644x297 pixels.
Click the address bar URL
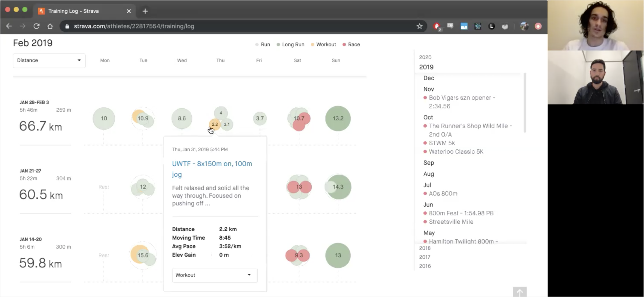pos(134,26)
